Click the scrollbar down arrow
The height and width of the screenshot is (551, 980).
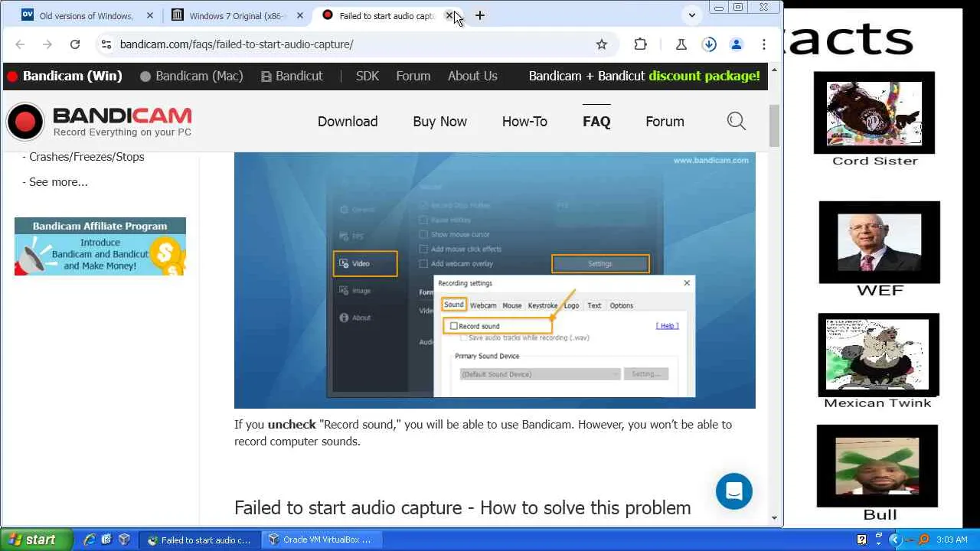pos(774,518)
